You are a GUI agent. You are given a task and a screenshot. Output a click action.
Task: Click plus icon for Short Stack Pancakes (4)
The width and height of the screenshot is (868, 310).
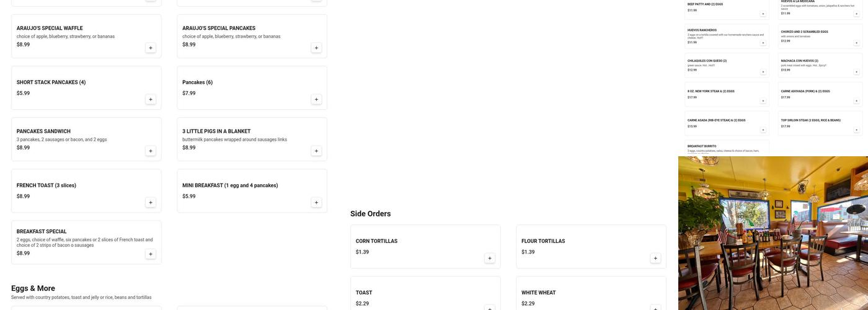click(x=151, y=99)
